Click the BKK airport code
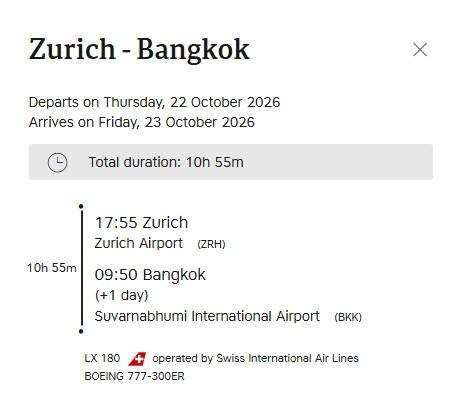 tap(348, 317)
